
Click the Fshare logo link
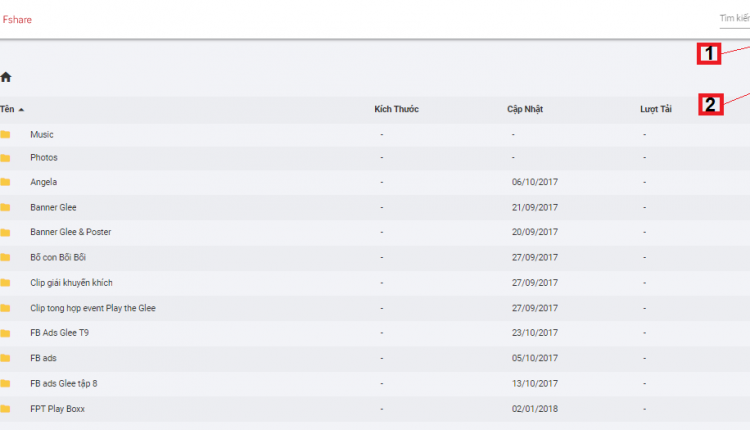coord(17,20)
